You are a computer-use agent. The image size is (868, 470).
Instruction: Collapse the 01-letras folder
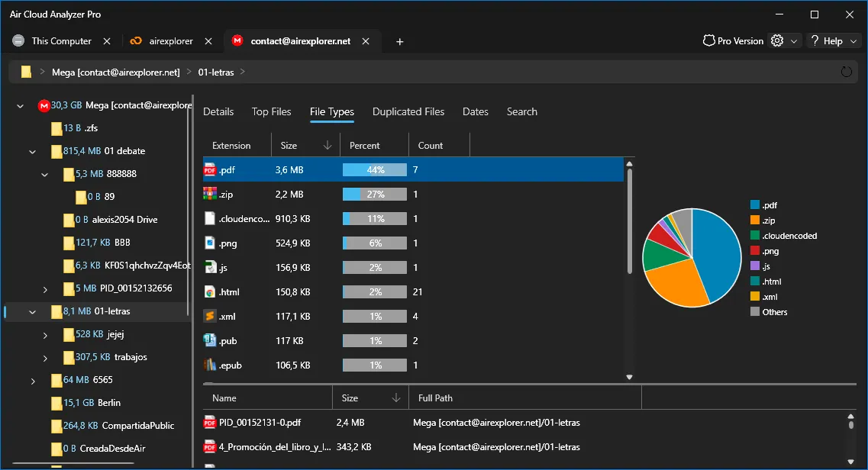tap(33, 312)
